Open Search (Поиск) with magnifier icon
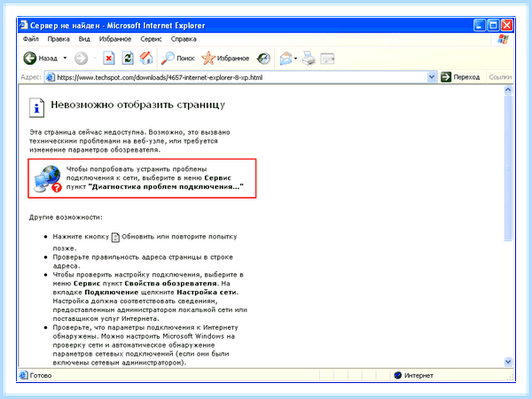532x399 pixels. click(x=178, y=59)
